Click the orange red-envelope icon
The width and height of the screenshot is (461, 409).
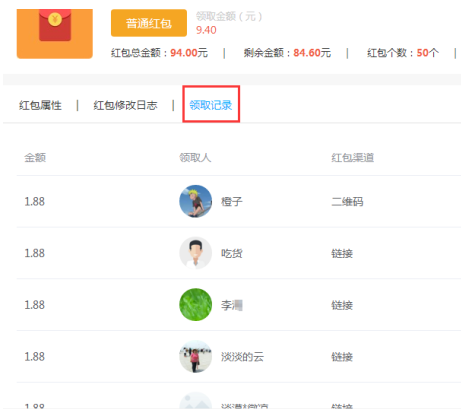point(55,34)
